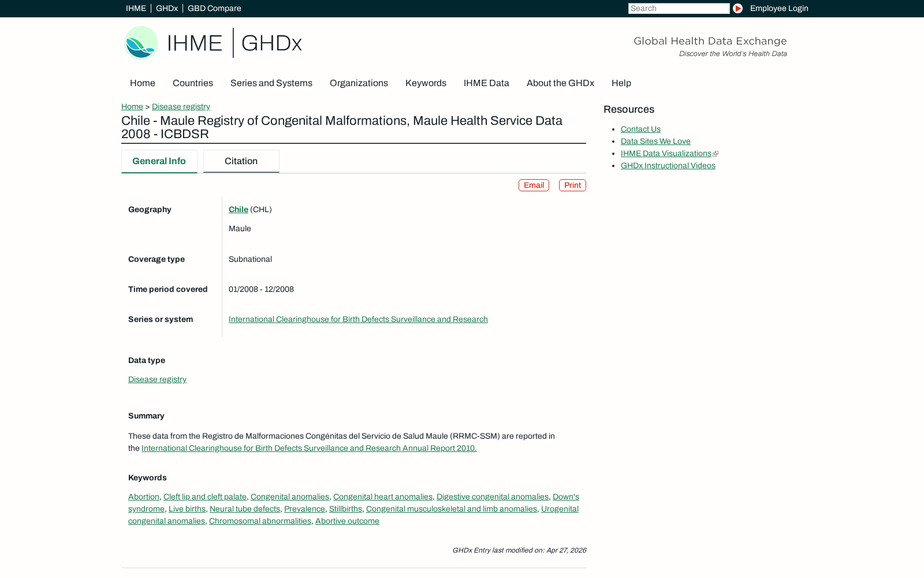Open the Annual Report 2010 link
924x578 pixels.
click(x=309, y=448)
